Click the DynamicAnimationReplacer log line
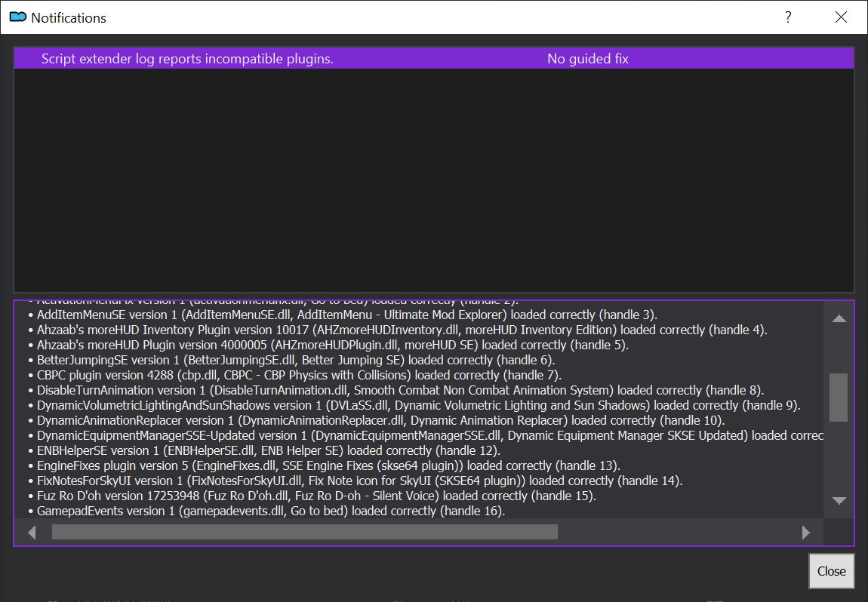The image size is (868, 602). [377, 420]
